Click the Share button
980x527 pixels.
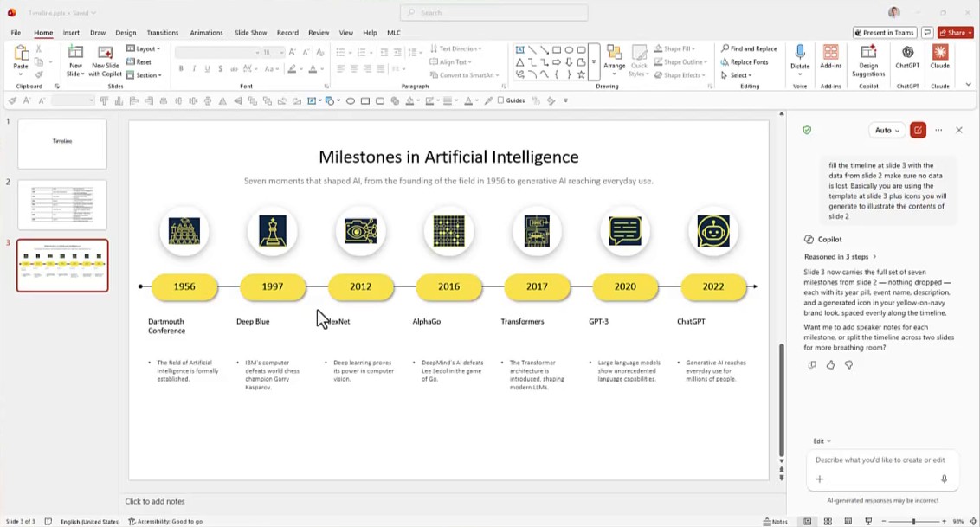pos(955,33)
